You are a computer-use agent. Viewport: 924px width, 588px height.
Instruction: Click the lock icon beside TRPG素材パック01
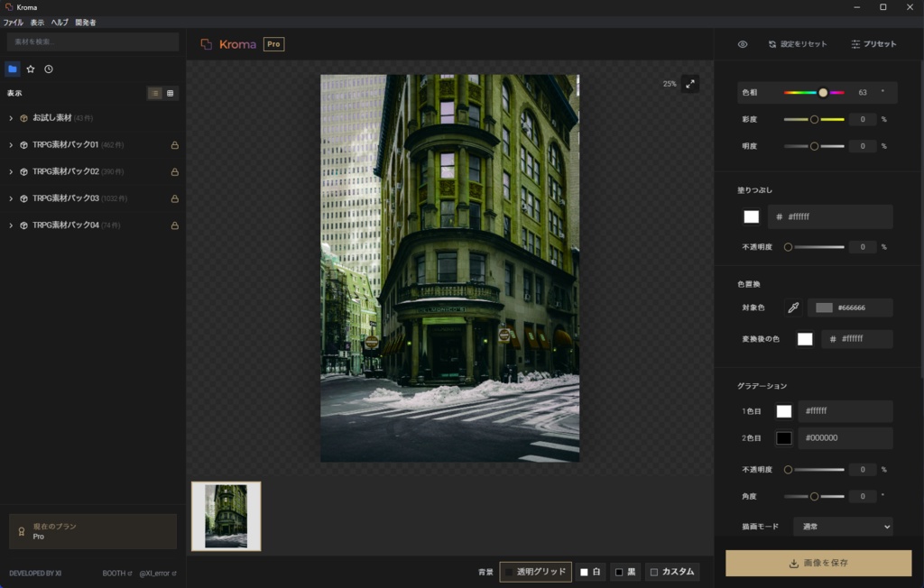click(174, 145)
